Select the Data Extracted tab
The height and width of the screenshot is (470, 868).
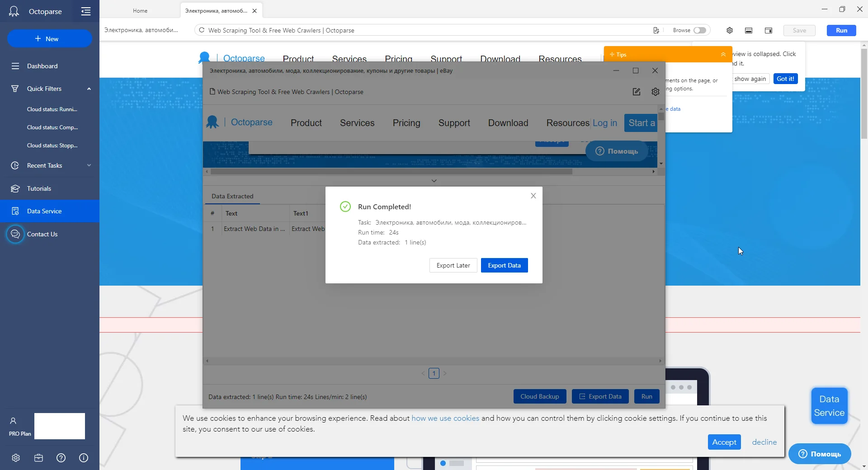[x=232, y=196]
